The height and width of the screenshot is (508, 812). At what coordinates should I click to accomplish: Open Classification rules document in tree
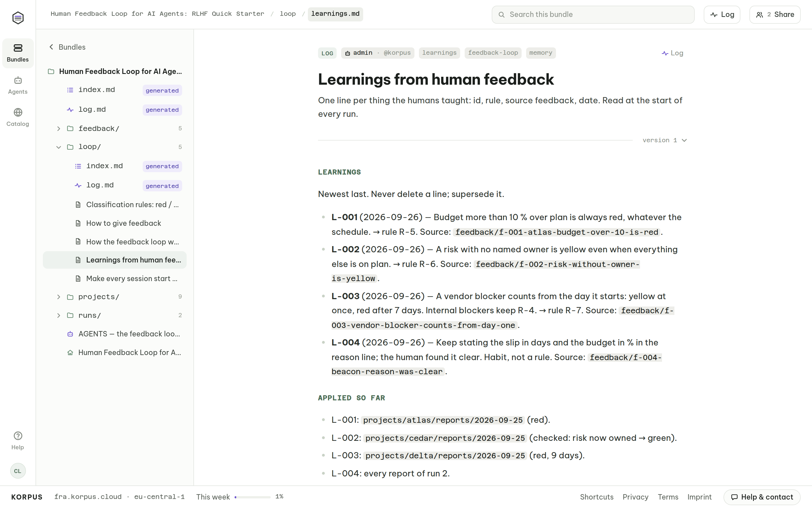tap(115, 205)
